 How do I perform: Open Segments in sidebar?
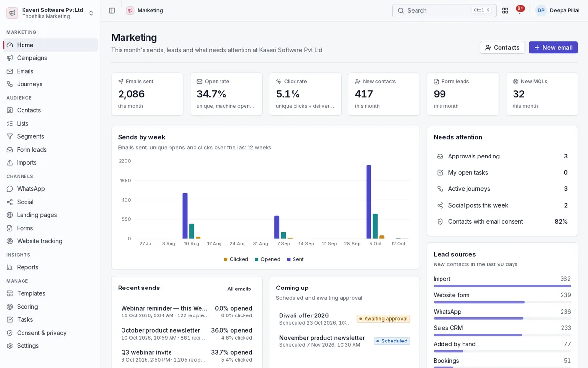tap(50, 136)
